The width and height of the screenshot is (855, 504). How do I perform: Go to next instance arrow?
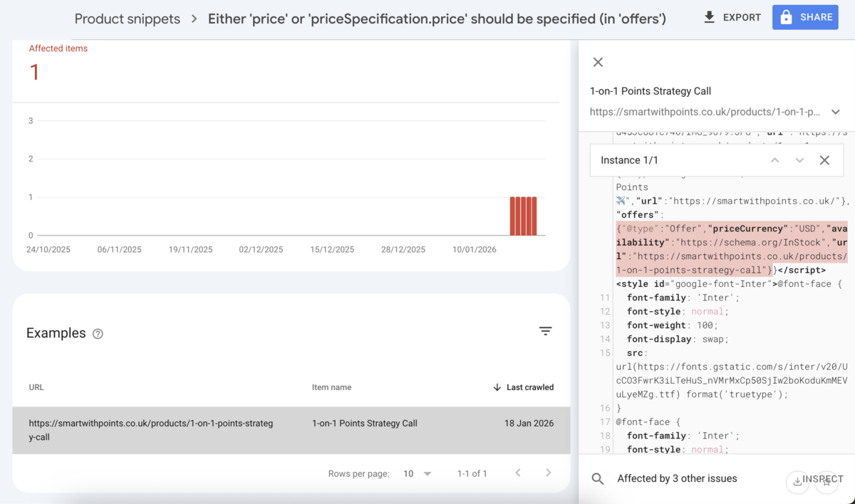pyautogui.click(x=799, y=160)
